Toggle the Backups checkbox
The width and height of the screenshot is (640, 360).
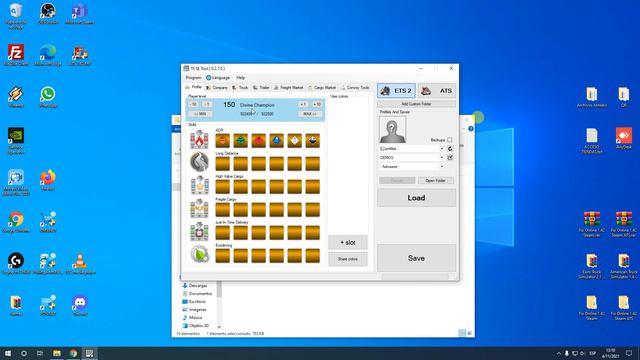(x=449, y=140)
